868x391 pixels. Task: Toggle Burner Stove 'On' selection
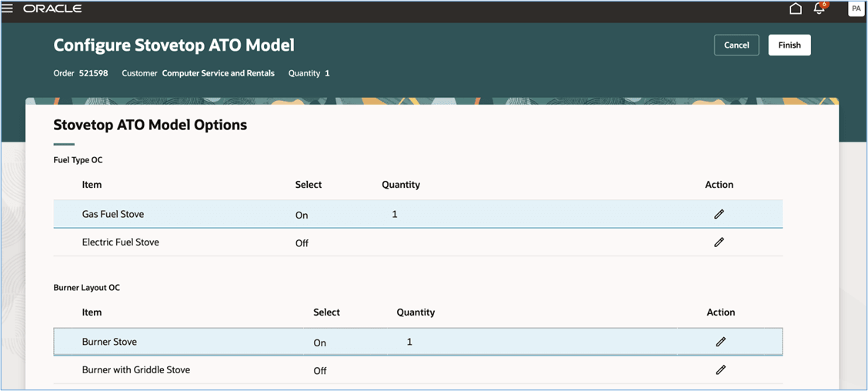tap(320, 343)
